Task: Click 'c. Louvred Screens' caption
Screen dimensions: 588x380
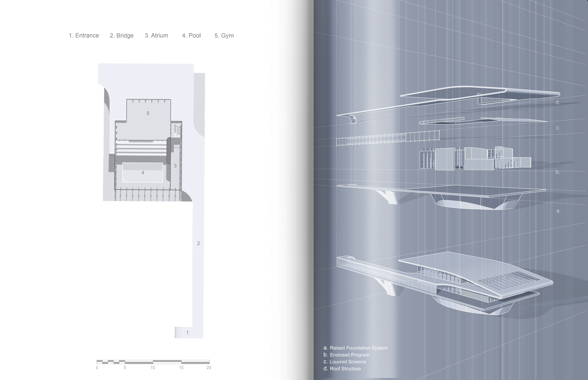Action: [345, 362]
